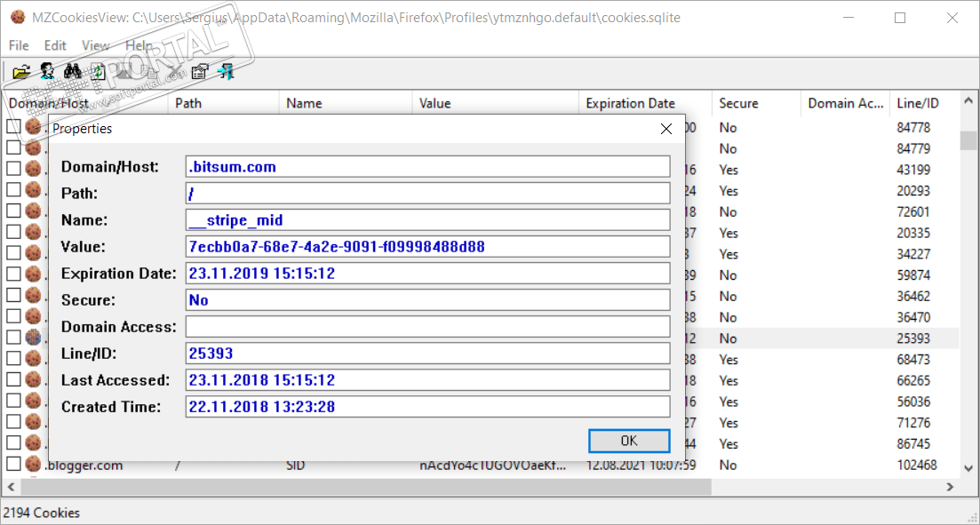Click the Line/ID cell reading 102468
This screenshot has height=525, width=980.
[917, 465]
